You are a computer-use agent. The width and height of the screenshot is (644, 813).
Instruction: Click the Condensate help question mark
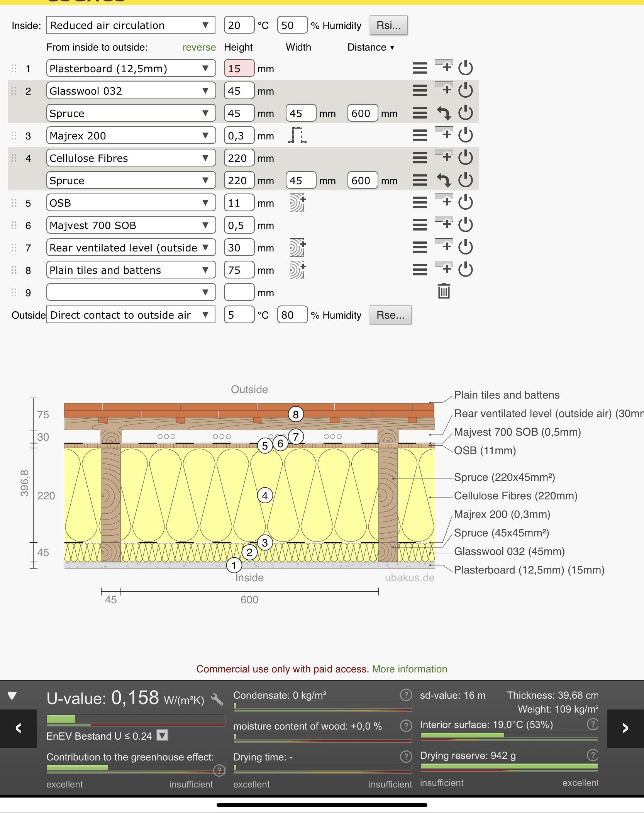tap(406, 695)
